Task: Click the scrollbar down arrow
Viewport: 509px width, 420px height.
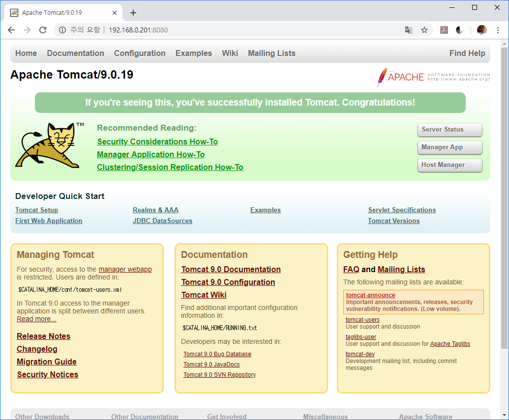Action: pos(504,415)
